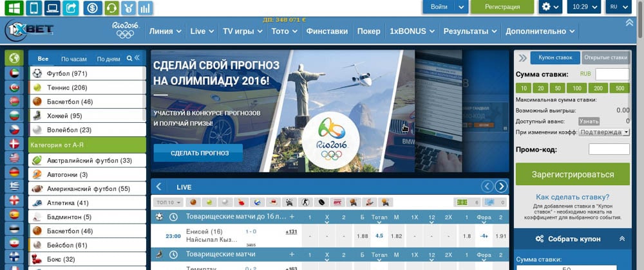Go to next live slide arrow
The width and height of the screenshot is (644, 270).
pos(501,187)
